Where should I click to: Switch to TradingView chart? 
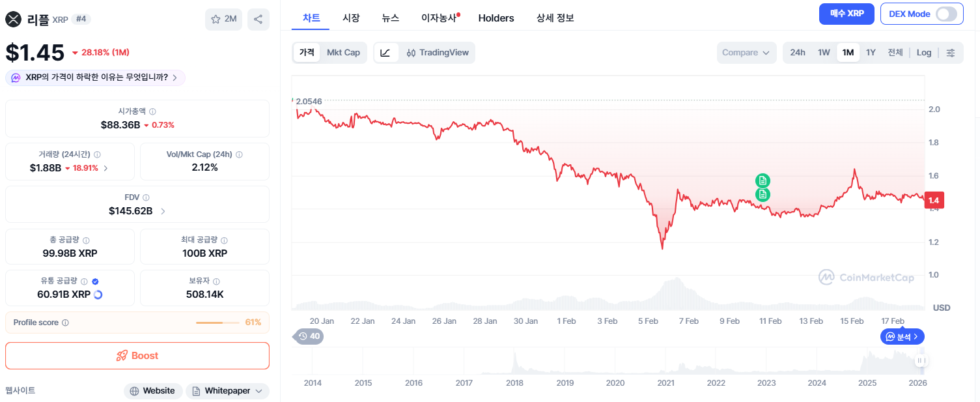click(x=438, y=53)
